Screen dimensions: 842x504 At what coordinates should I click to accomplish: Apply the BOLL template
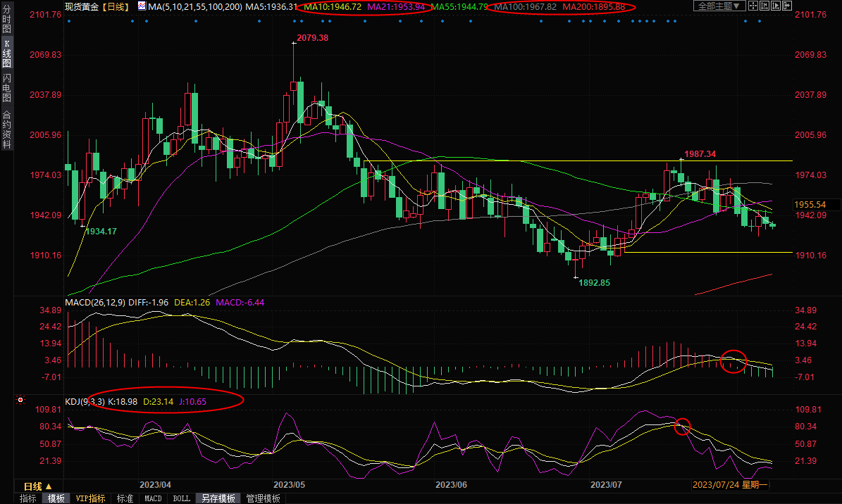pyautogui.click(x=181, y=498)
